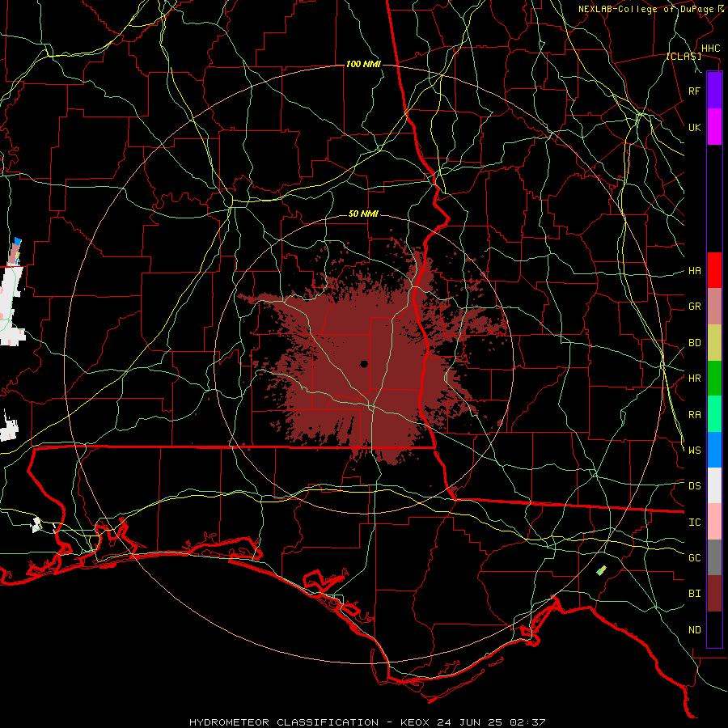Select the red HA legend swatch
The image size is (728, 728).
tap(714, 270)
